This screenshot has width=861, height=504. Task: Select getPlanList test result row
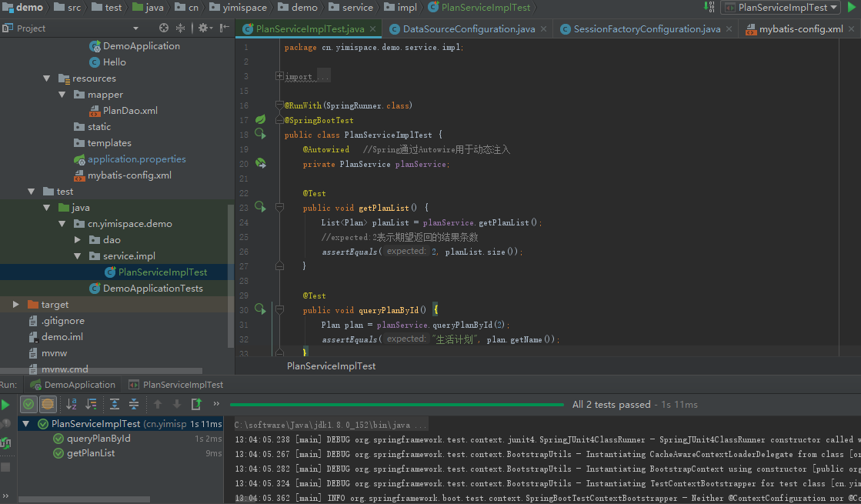(121, 453)
